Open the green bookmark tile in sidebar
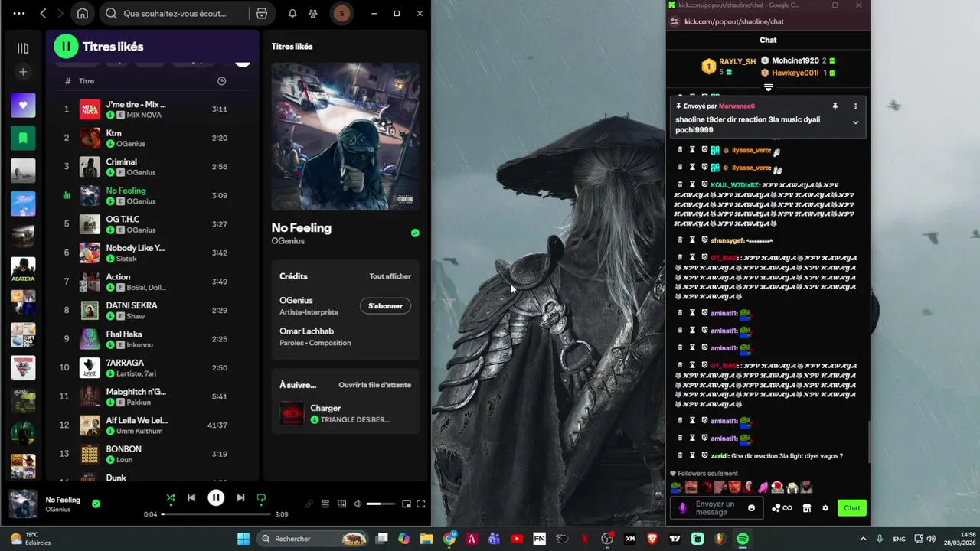980x551 pixels. pos(23,139)
